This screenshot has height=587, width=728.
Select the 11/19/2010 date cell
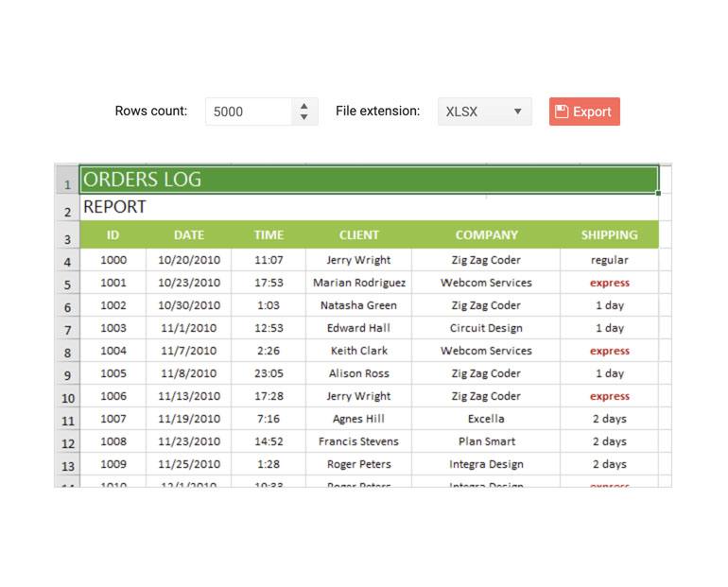189,419
